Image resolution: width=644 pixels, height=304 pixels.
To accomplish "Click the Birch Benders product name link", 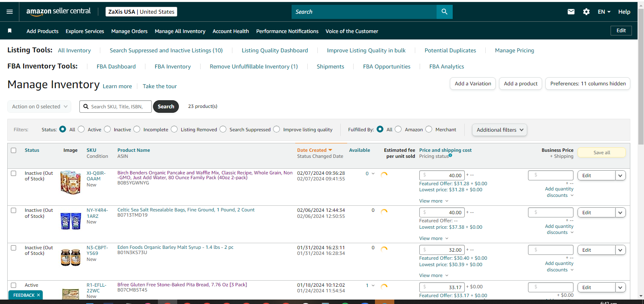I will (x=205, y=175).
